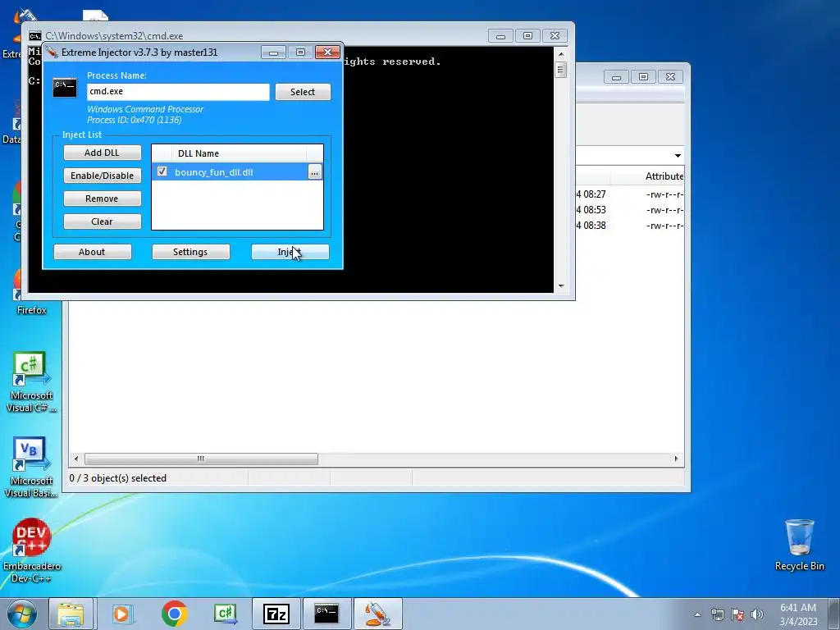Click the cmd.exe process icon in Extreme Injector
Image resolution: width=840 pixels, height=630 pixels.
tap(65, 88)
